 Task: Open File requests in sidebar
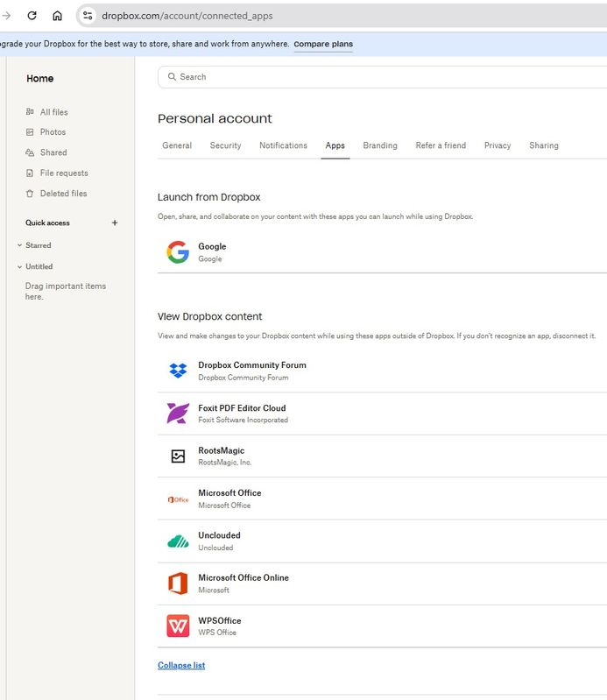pyautogui.click(x=64, y=173)
